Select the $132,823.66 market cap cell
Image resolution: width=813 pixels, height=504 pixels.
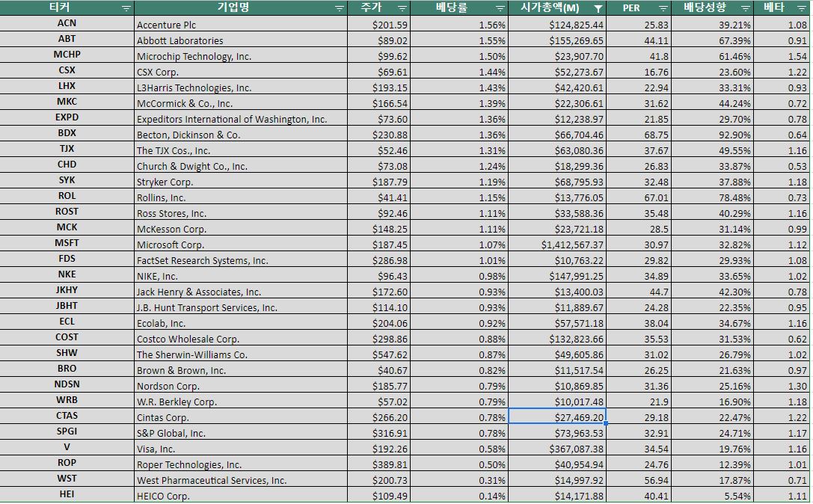pos(557,337)
